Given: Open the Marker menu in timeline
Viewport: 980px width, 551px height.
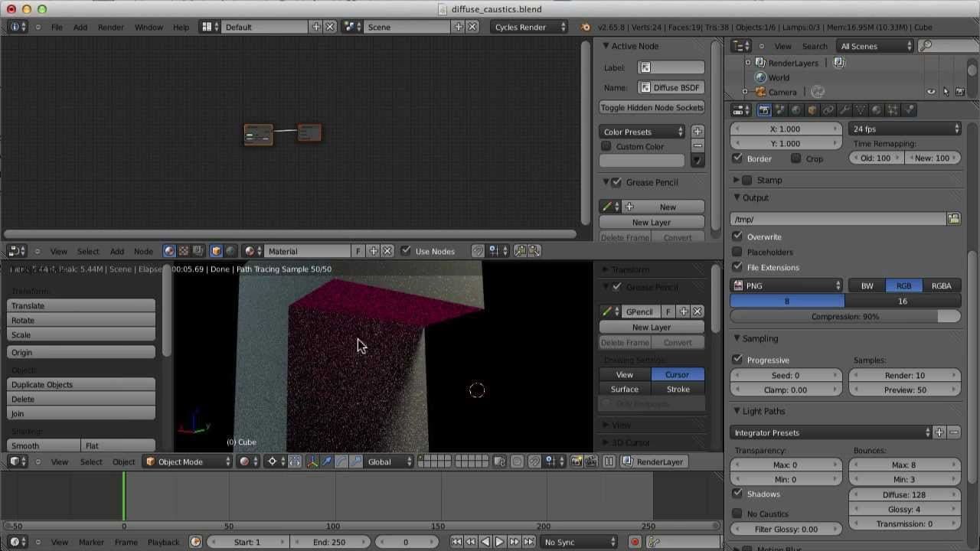Looking at the screenshot, I should coord(91,542).
